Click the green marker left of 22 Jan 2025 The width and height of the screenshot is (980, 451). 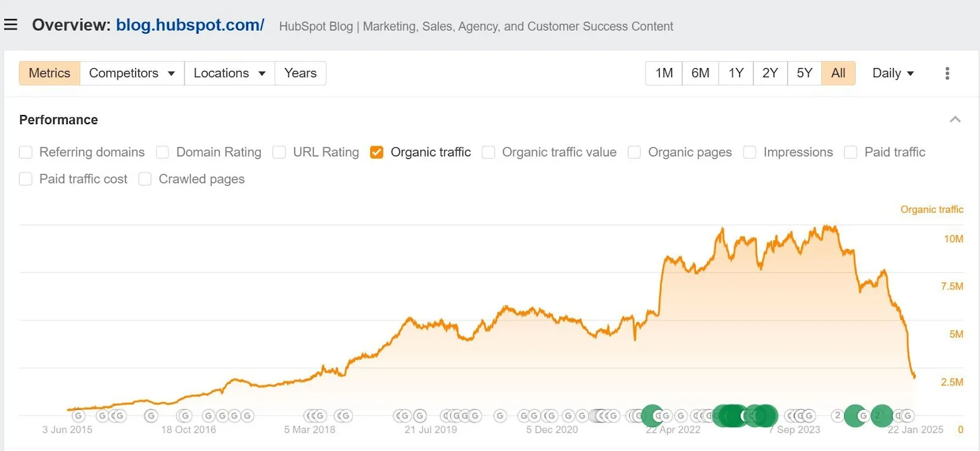(855, 416)
